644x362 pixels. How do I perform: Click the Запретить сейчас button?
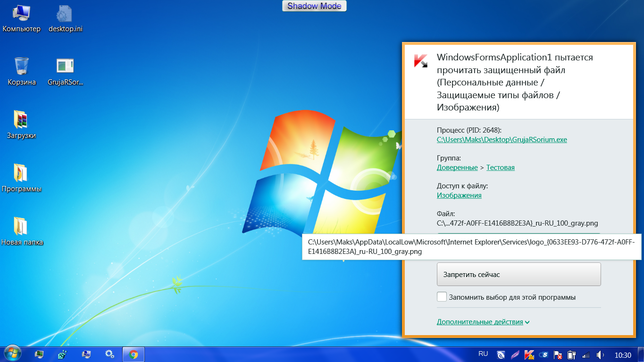(519, 274)
